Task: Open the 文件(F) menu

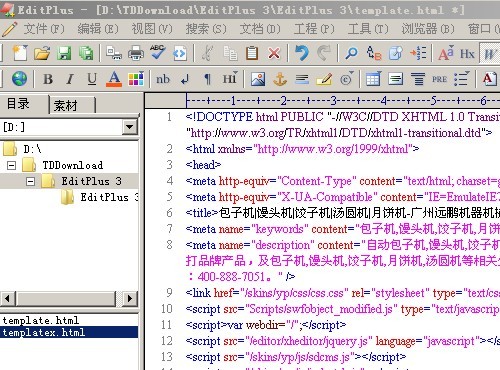Action: pyautogui.click(x=44, y=29)
